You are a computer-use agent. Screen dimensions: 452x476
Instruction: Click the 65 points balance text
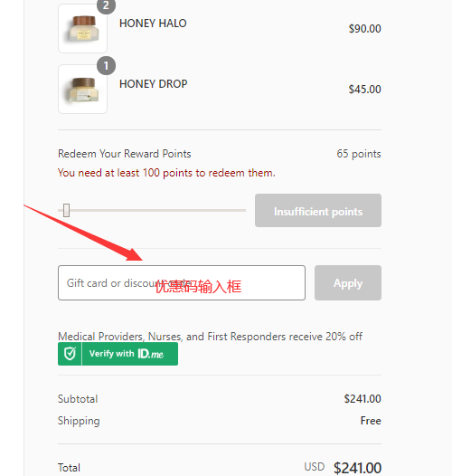(x=359, y=154)
